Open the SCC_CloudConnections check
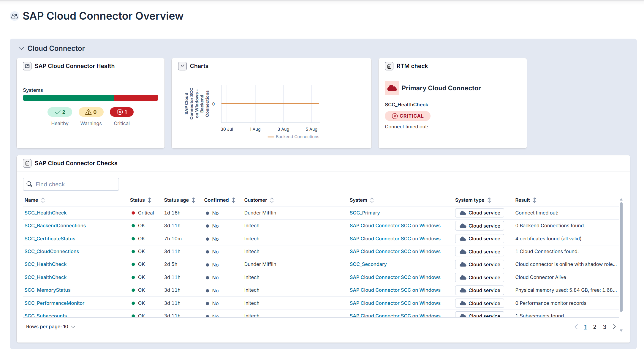644x355 pixels. pyautogui.click(x=52, y=251)
